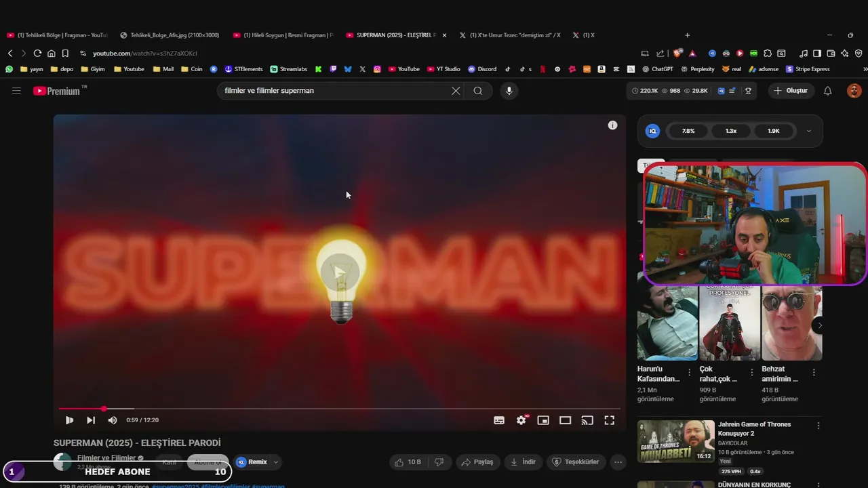
Task: Open the YouTube notifications bell
Action: click(827, 90)
